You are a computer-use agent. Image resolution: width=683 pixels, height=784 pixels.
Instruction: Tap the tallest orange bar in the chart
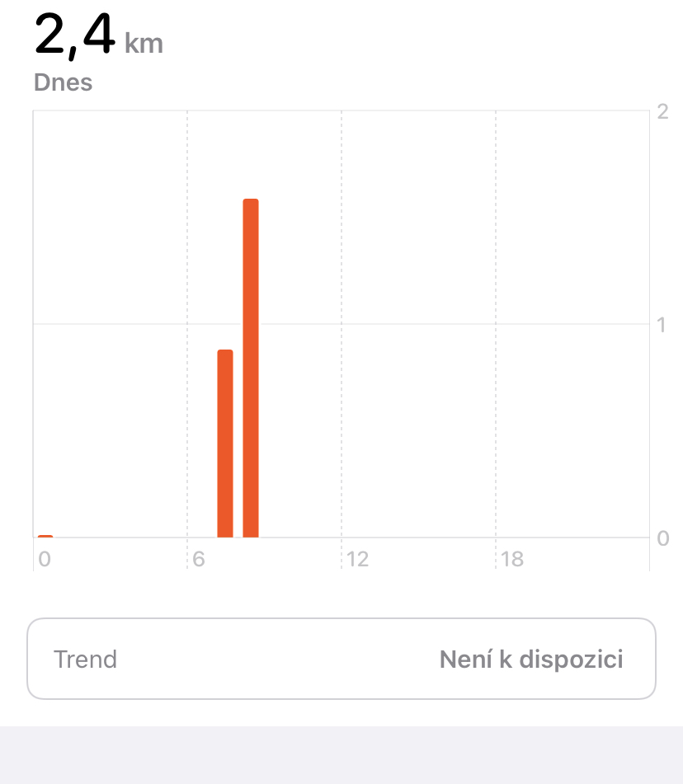pos(251,368)
